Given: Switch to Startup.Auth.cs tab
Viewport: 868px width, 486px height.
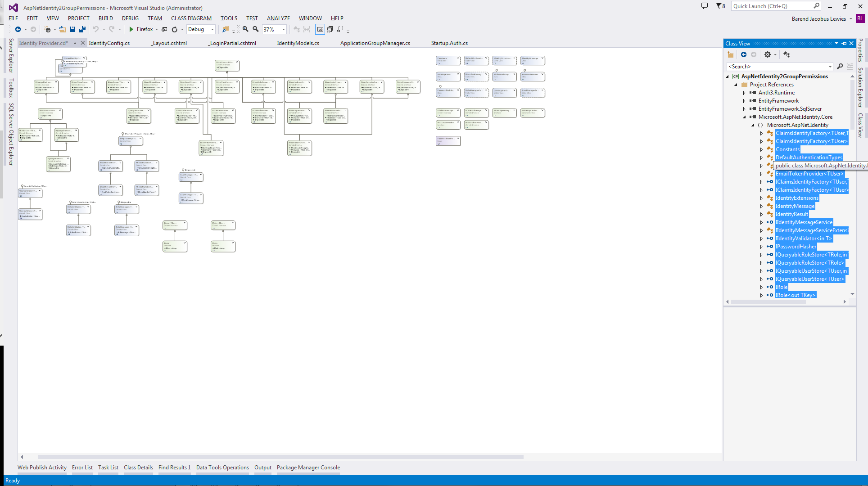Looking at the screenshot, I should (x=449, y=43).
